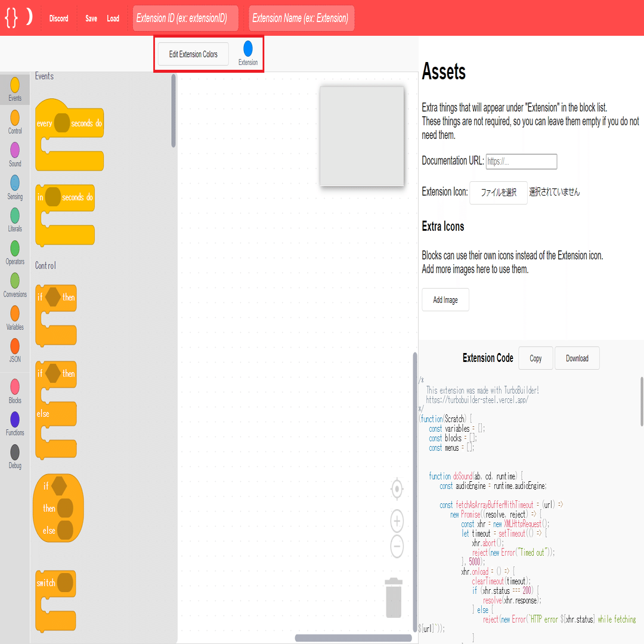Screen dimensions: 644x644
Task: Open the Operators block category
Action: point(15,253)
